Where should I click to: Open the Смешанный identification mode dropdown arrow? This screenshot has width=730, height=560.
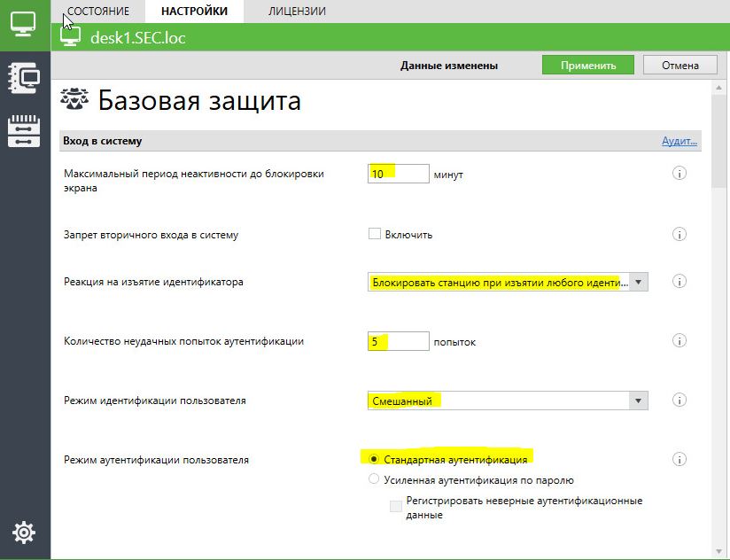coord(638,401)
